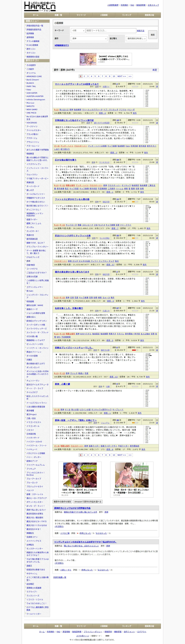Open the ASMR VTuber ad thumbnail
185x644 pixels.
[x=88, y=59]
